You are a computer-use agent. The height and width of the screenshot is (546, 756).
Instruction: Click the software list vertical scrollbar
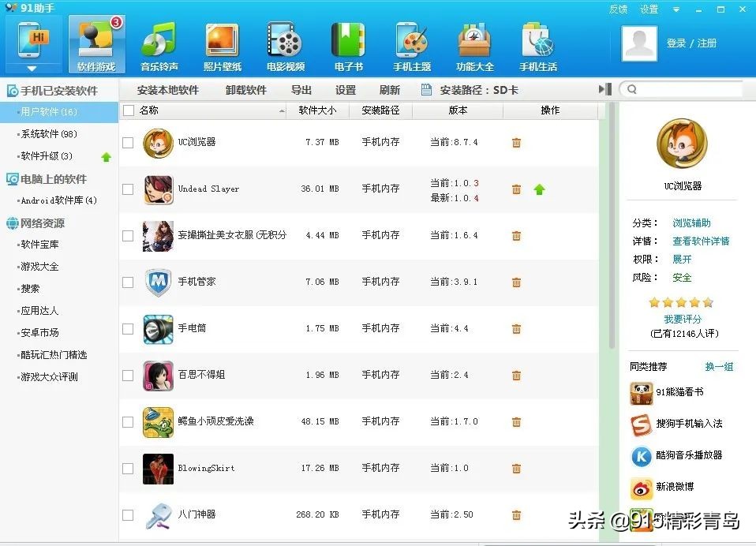[612, 225]
